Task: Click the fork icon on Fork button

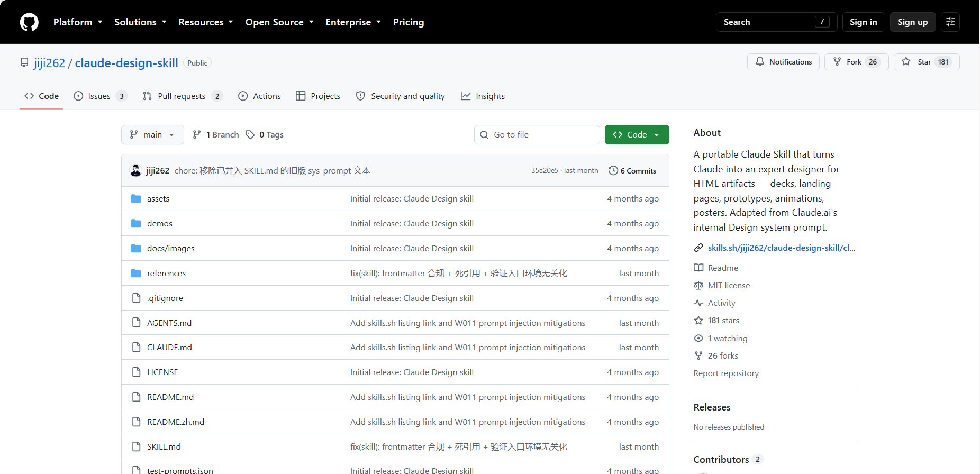Action: point(837,62)
